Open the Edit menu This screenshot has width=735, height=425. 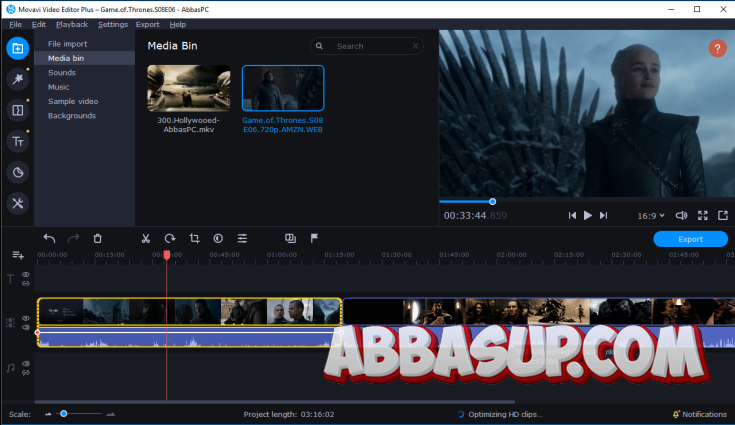(x=38, y=24)
